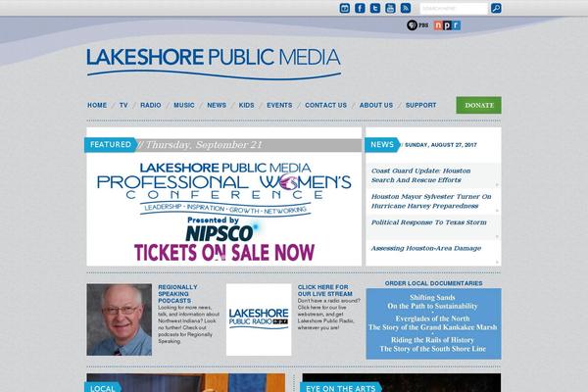Open the NEWS menu item
The height and width of the screenshot is (392, 588).
click(x=217, y=106)
